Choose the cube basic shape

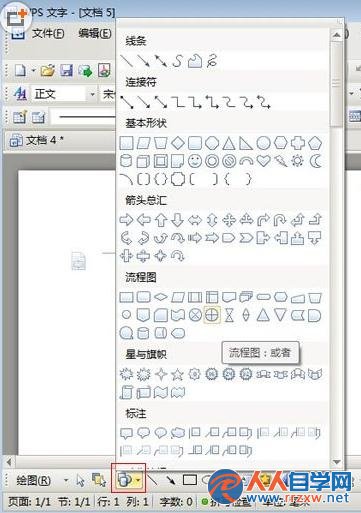(x=143, y=161)
